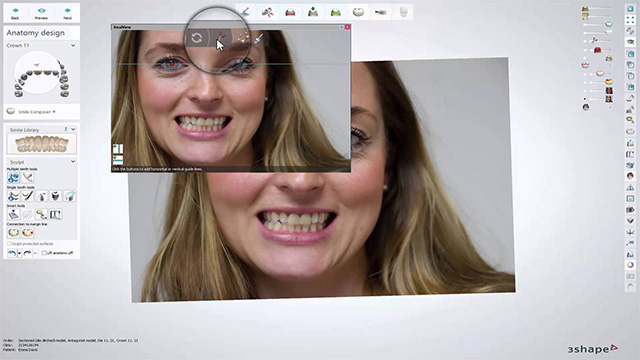Go to the white tooth anatomy step
The width and height of the screenshot is (640, 360).
pyautogui.click(x=358, y=12)
